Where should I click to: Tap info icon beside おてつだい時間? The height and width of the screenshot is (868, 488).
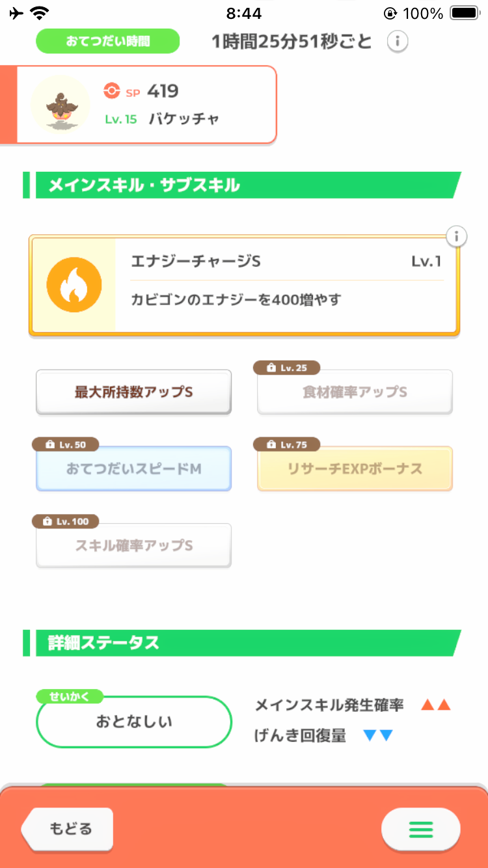click(398, 42)
